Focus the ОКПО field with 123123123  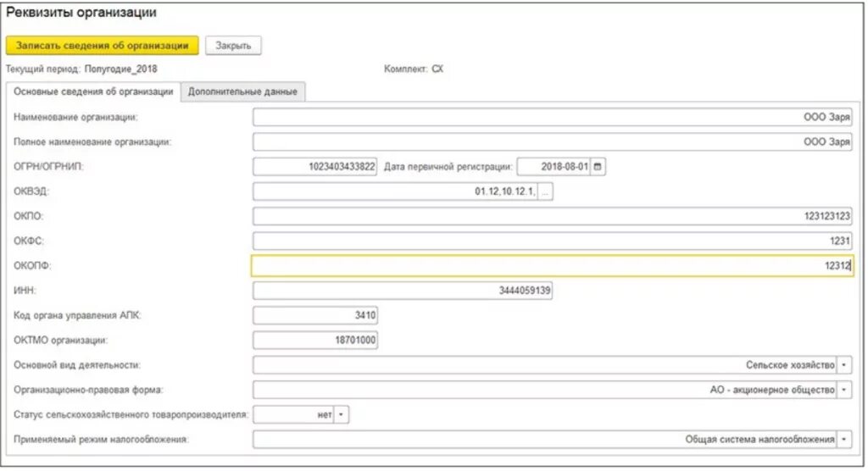(552, 216)
